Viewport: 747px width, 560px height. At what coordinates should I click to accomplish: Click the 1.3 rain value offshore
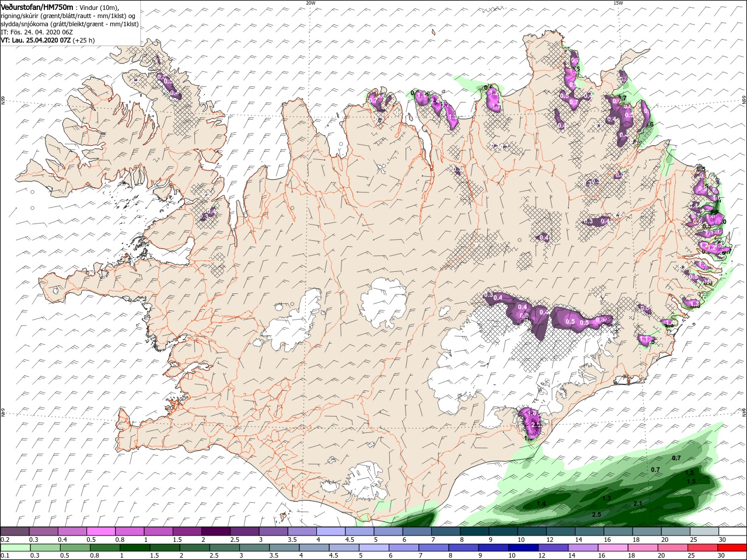(x=606, y=498)
